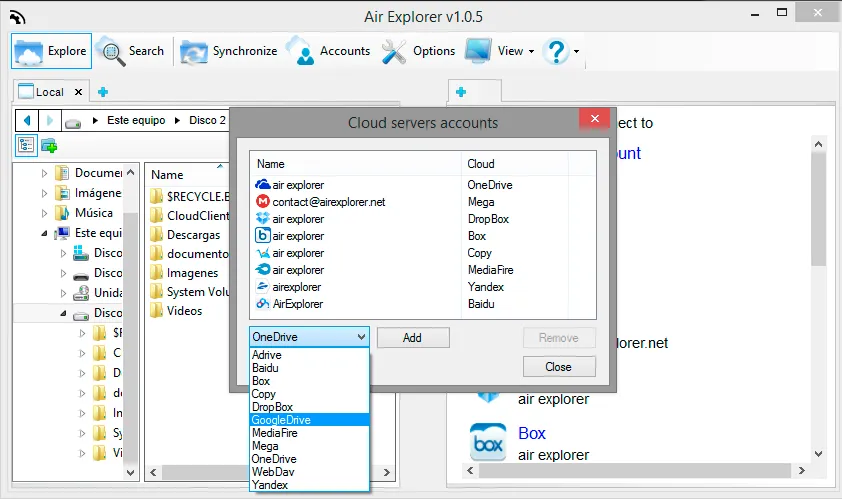Select the $RECYCLE.BIN folder
Image resolution: width=842 pixels, height=499 pixels.
coord(190,197)
